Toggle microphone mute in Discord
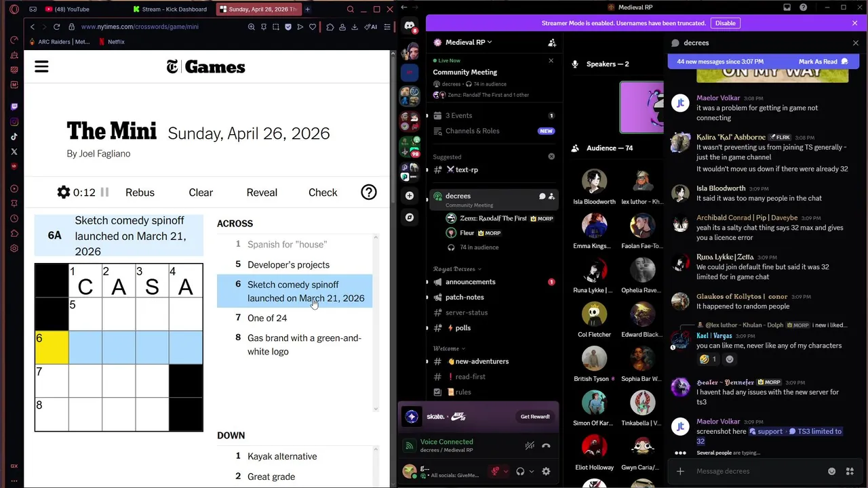This screenshot has height=488, width=868. 495,471
